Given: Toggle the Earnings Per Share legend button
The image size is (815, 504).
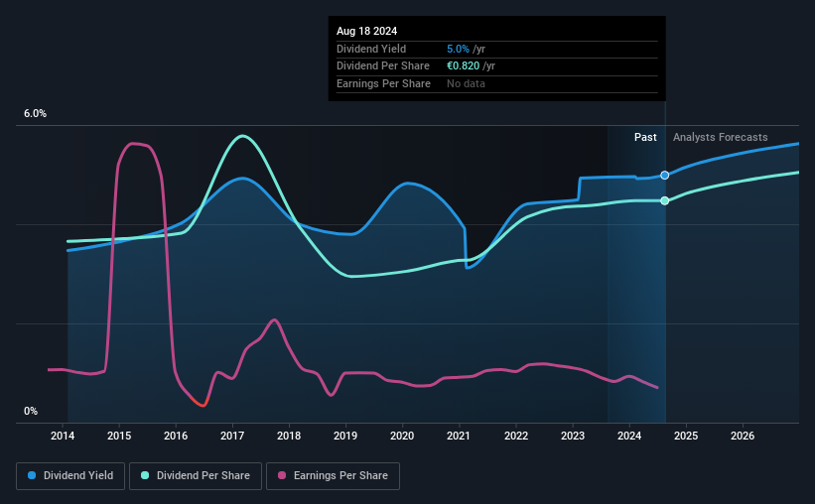Looking at the screenshot, I should 334,476.
